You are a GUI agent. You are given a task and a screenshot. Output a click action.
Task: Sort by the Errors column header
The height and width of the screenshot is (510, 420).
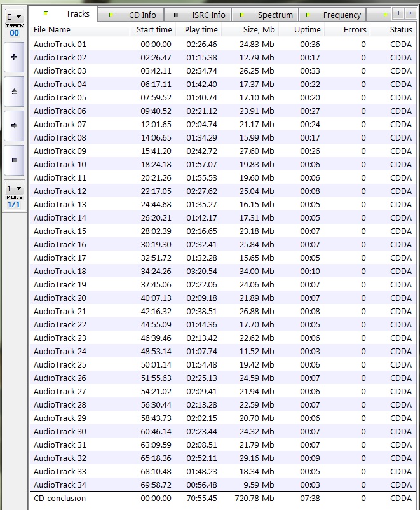[x=355, y=29]
